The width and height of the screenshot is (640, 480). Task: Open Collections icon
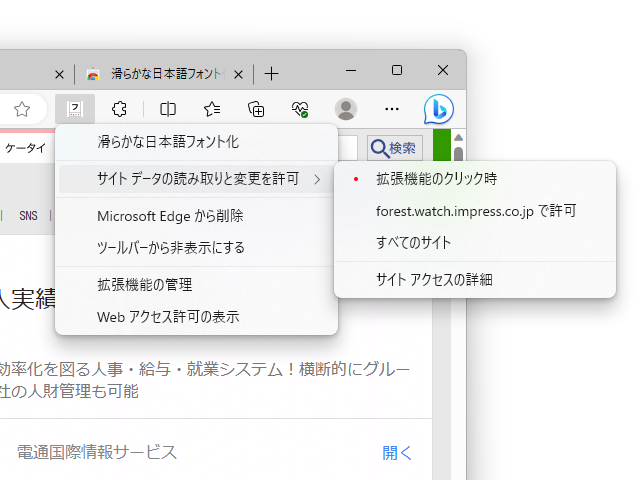[x=256, y=109]
